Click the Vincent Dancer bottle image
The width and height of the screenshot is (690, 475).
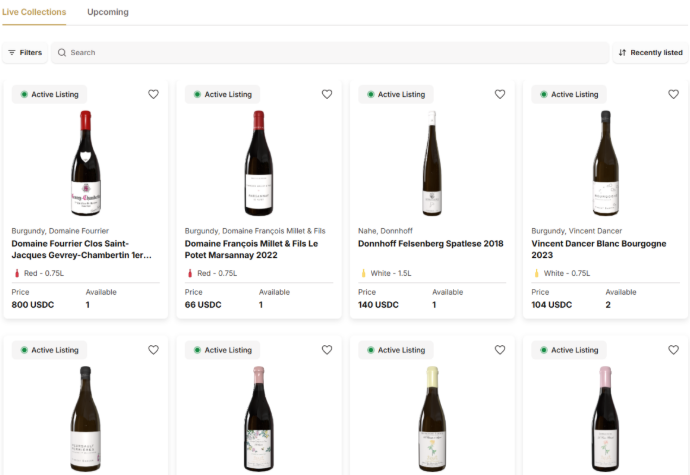click(605, 163)
